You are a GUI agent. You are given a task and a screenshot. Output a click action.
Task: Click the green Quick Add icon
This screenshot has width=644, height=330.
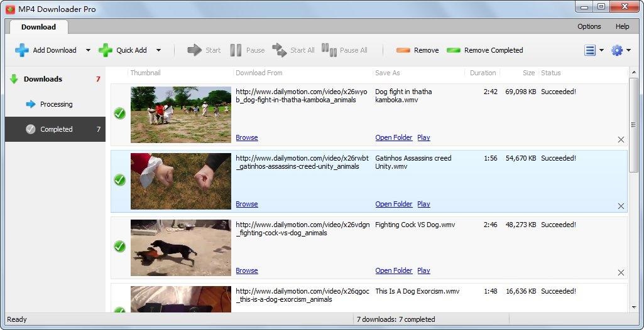pos(105,50)
